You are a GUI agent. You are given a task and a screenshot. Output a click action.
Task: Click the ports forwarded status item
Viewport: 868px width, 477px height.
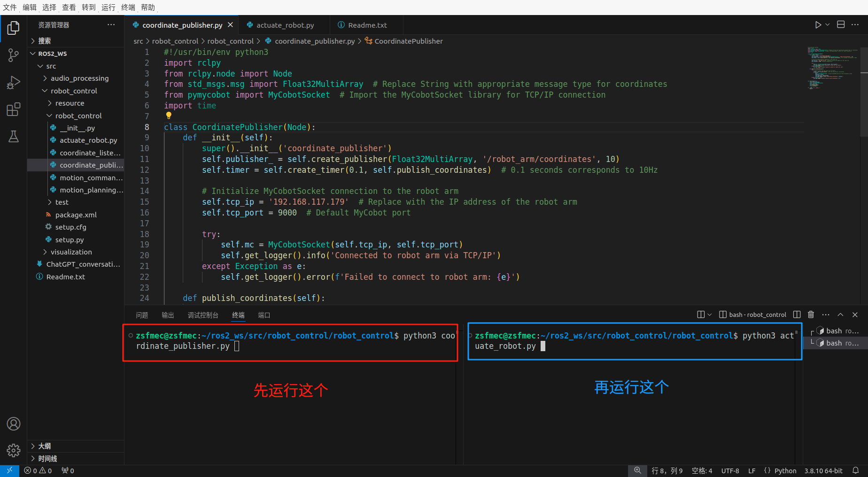(x=68, y=470)
